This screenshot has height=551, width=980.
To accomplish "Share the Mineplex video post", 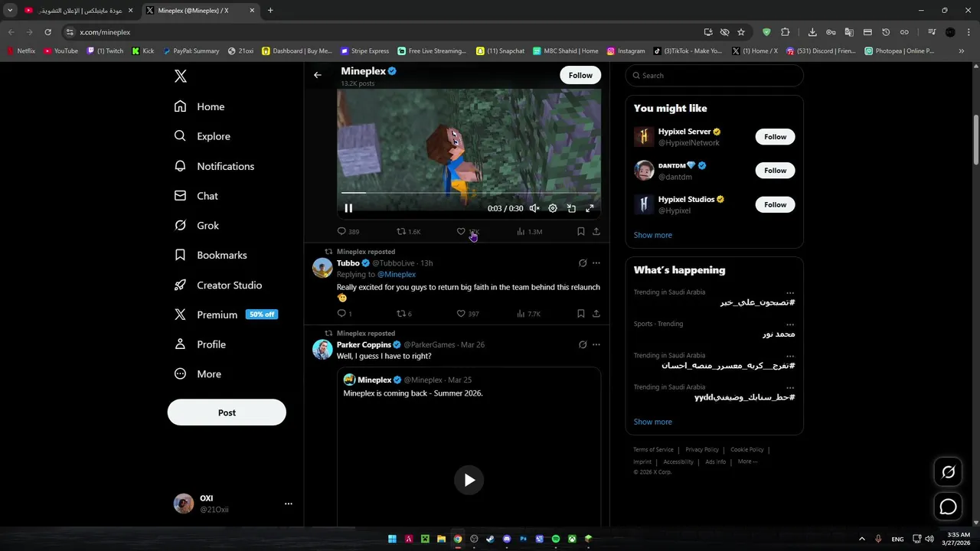I will coord(596,231).
